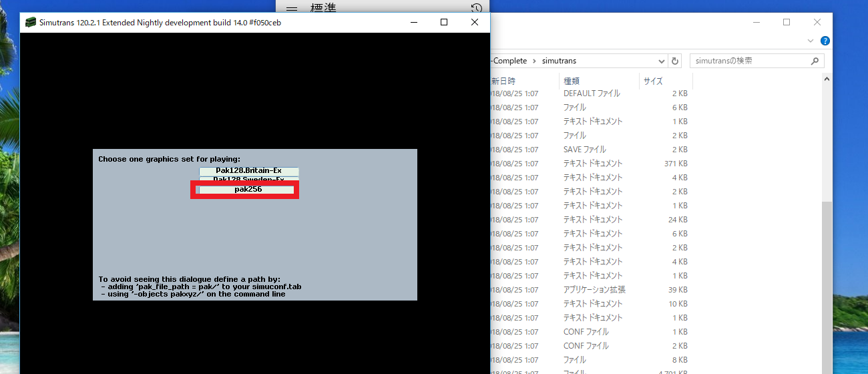This screenshot has width=868, height=374.
Task: Select the CONF ファイル row sized 1 KB
Action: coord(592,332)
